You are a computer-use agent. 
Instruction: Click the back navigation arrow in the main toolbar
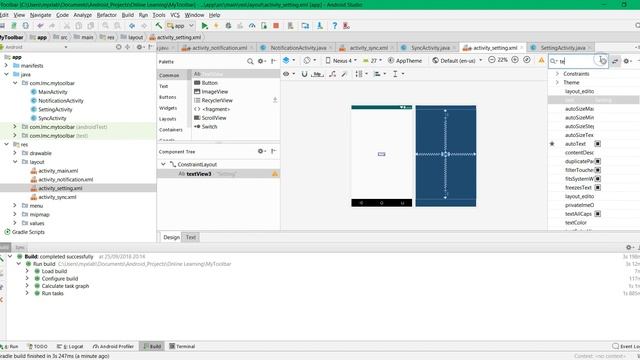[x=132, y=26]
